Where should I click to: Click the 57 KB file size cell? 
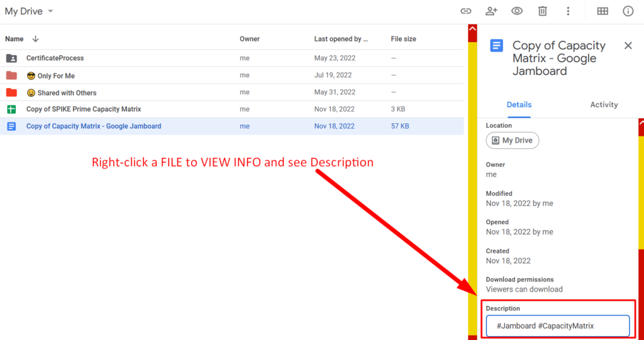coord(400,126)
